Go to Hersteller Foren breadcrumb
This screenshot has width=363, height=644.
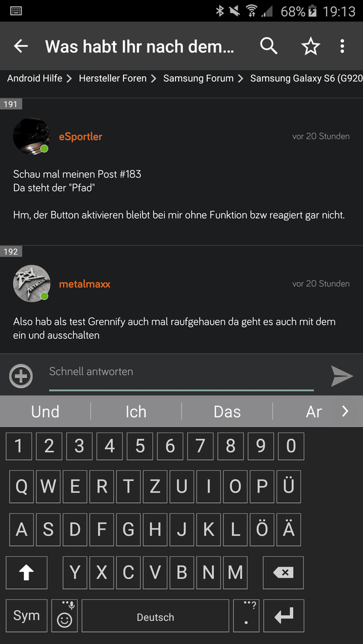113,78
